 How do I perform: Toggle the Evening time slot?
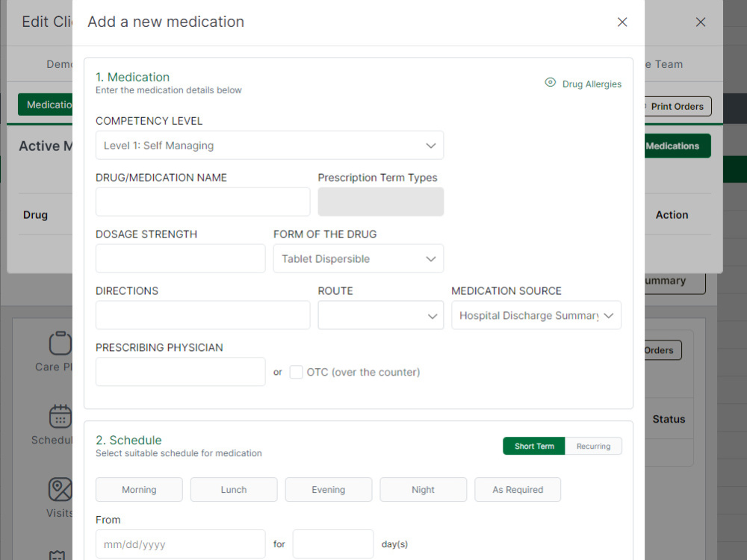pos(328,490)
